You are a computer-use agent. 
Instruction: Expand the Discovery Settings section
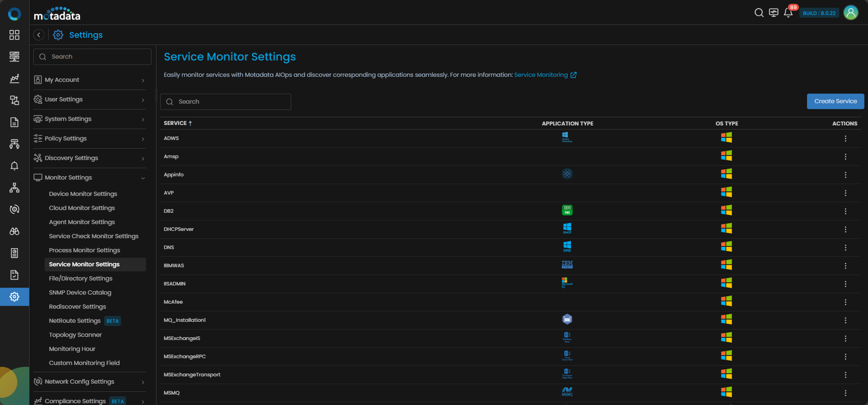coord(90,158)
